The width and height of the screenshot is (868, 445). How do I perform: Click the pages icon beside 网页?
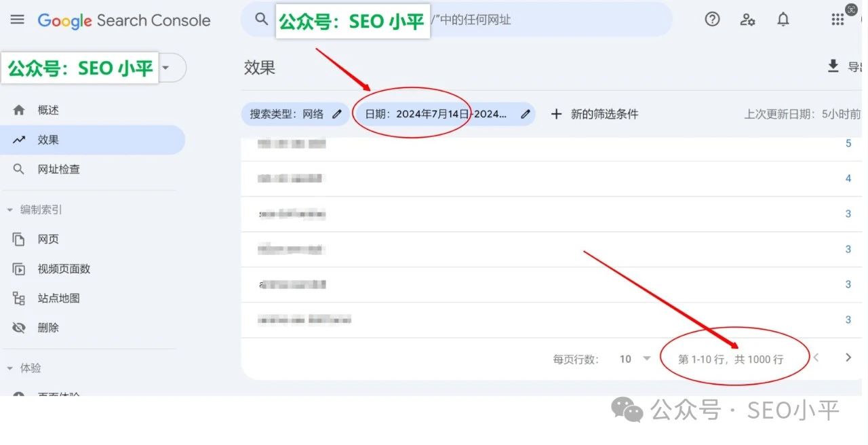[x=19, y=239]
